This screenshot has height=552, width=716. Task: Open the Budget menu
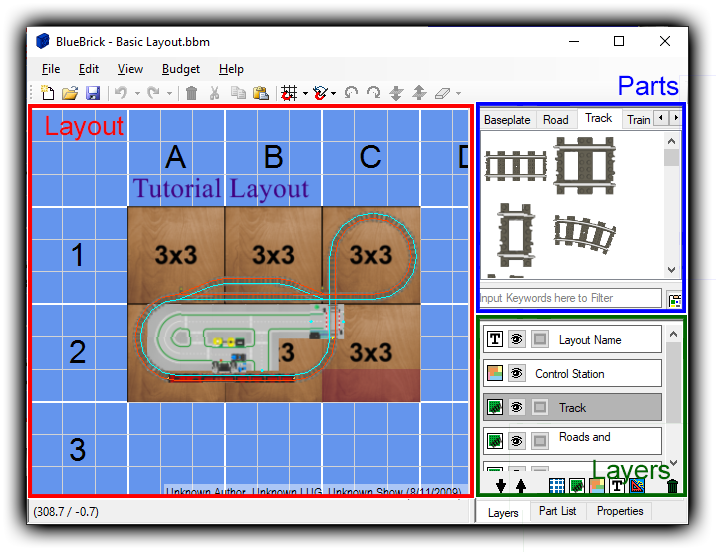coord(181,69)
